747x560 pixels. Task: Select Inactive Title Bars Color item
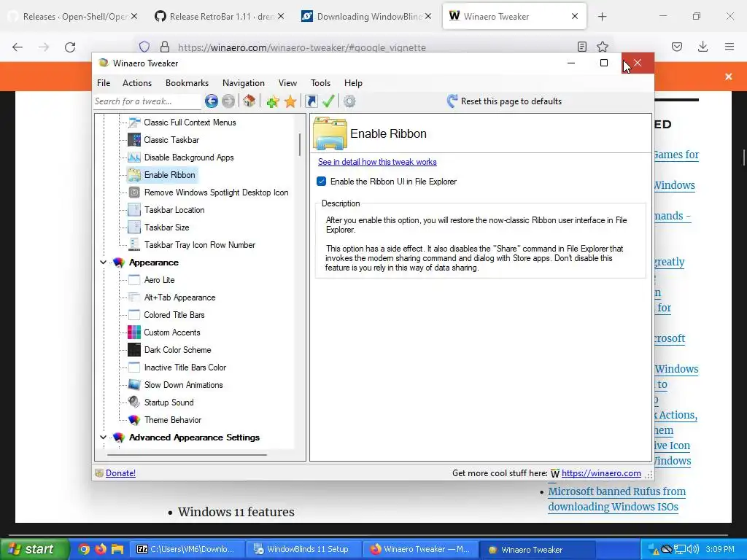(x=185, y=367)
